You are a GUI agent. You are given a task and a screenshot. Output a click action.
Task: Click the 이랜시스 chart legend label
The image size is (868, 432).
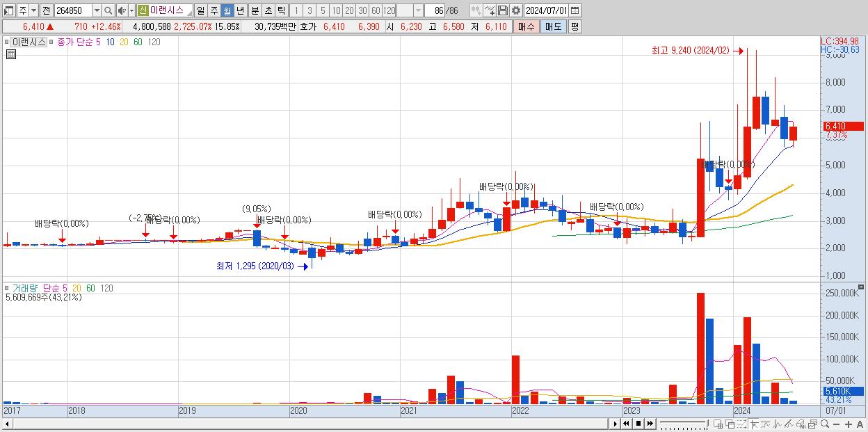(x=29, y=42)
